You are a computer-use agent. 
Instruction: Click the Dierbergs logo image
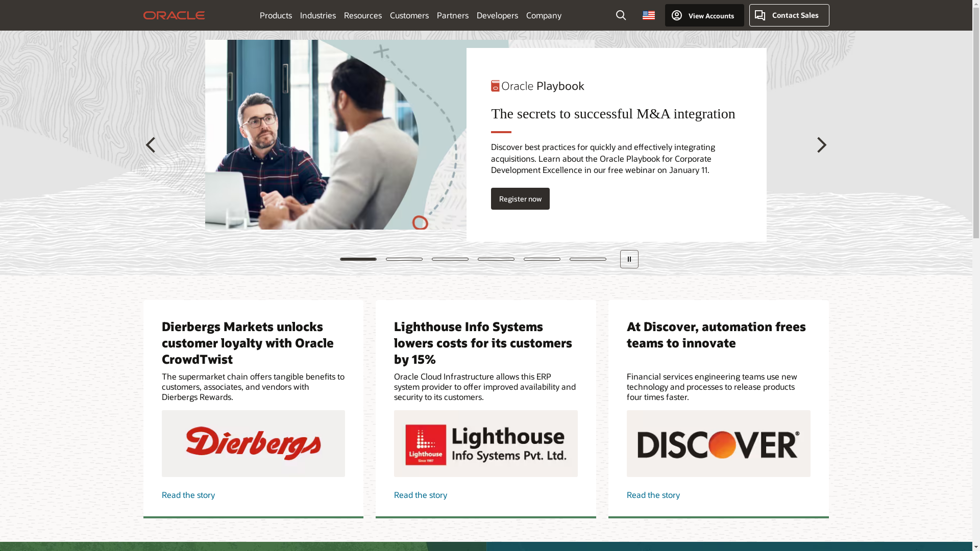(253, 443)
